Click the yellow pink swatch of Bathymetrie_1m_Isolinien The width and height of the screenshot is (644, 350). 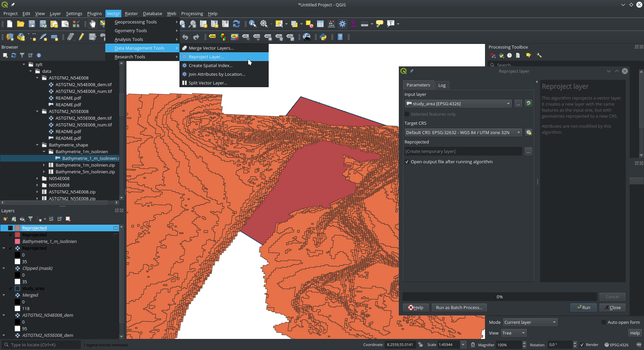18,241
